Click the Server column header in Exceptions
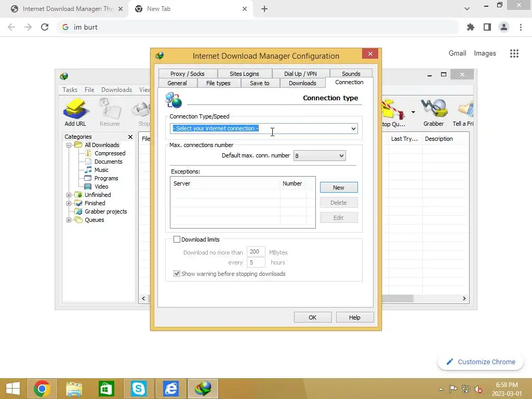The width and height of the screenshot is (532, 399). 225,183
